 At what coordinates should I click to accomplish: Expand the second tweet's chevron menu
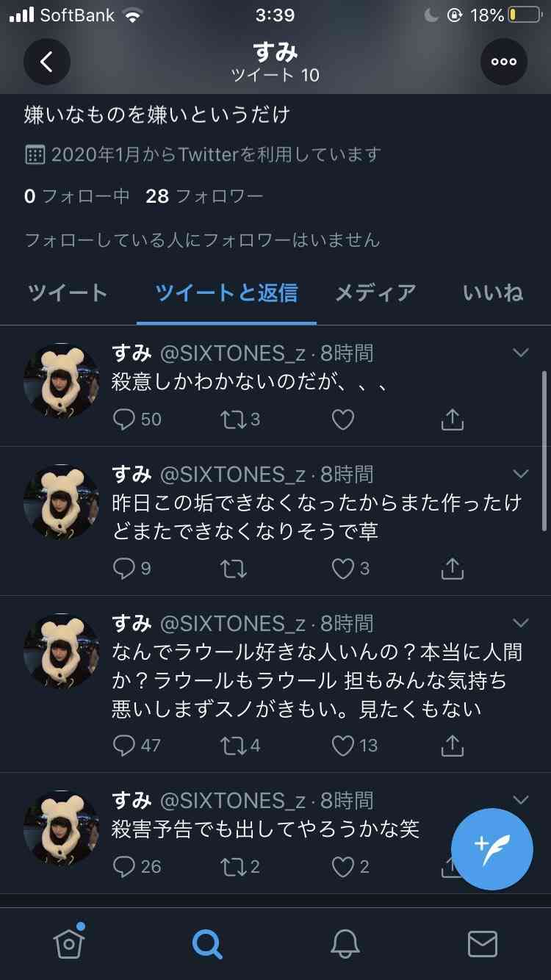520,474
